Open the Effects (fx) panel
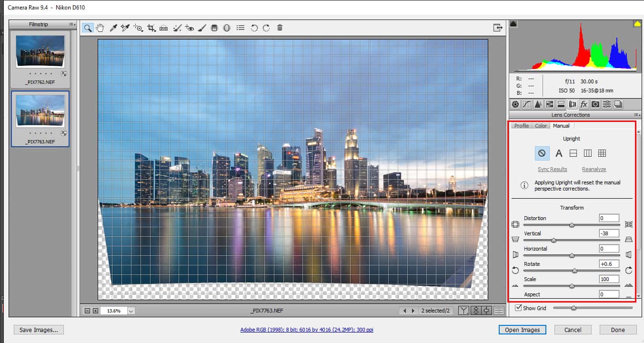This screenshot has width=644, height=343. pyautogui.click(x=584, y=104)
